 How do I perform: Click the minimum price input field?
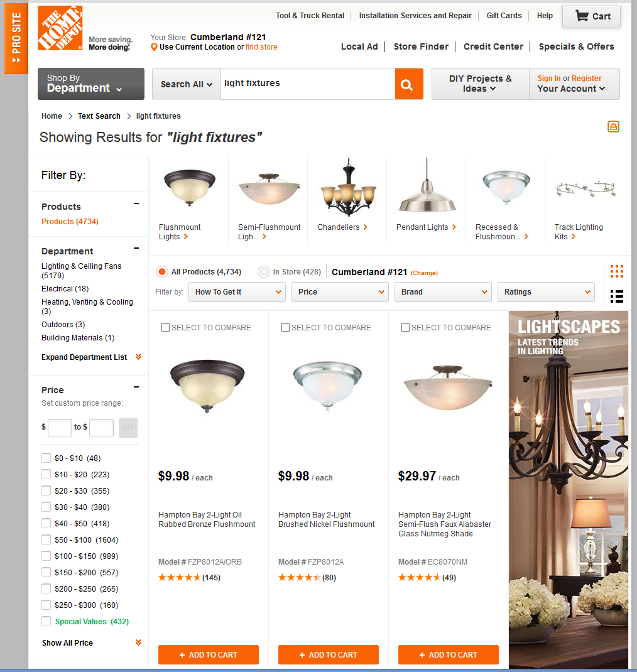click(60, 427)
